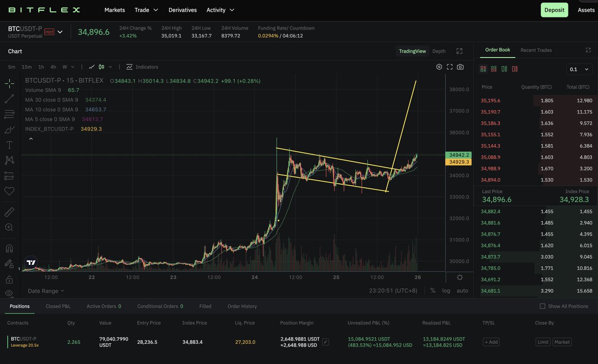Screen dimensions: 598x364
Task: Toggle magnet mode
Action: coord(9,248)
